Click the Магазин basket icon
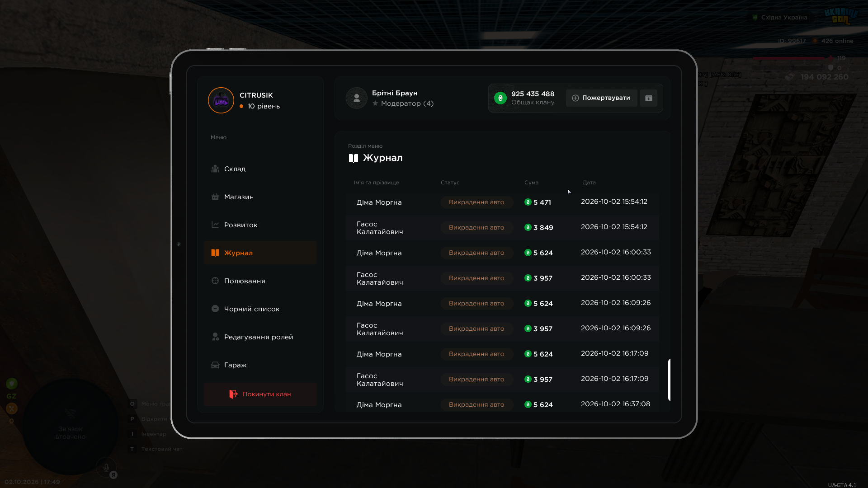The image size is (868, 488). pyautogui.click(x=215, y=197)
